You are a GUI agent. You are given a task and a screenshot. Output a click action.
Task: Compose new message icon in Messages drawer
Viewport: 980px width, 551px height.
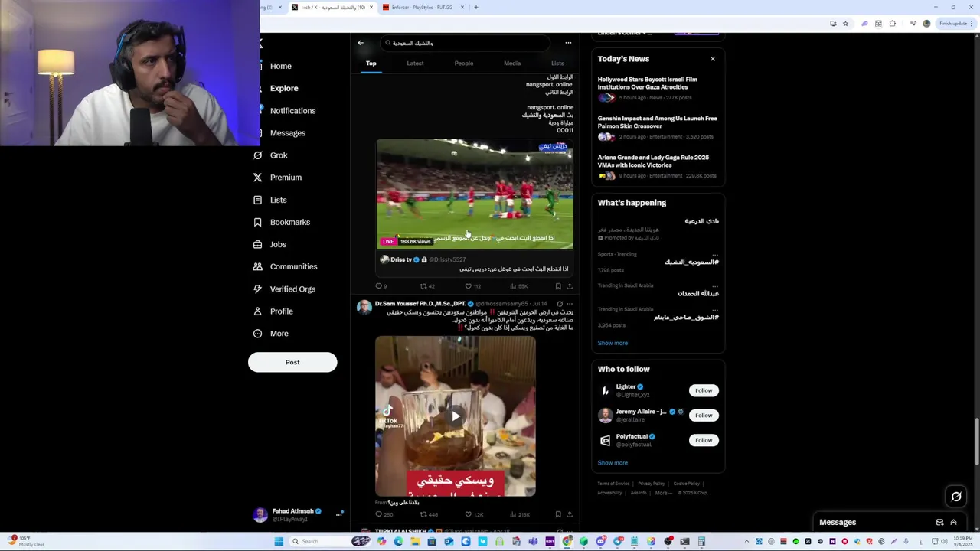click(x=939, y=523)
